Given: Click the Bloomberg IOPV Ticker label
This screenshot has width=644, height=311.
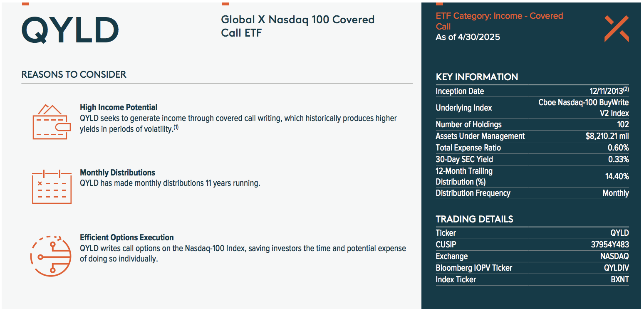Looking at the screenshot, I should click(x=474, y=268).
